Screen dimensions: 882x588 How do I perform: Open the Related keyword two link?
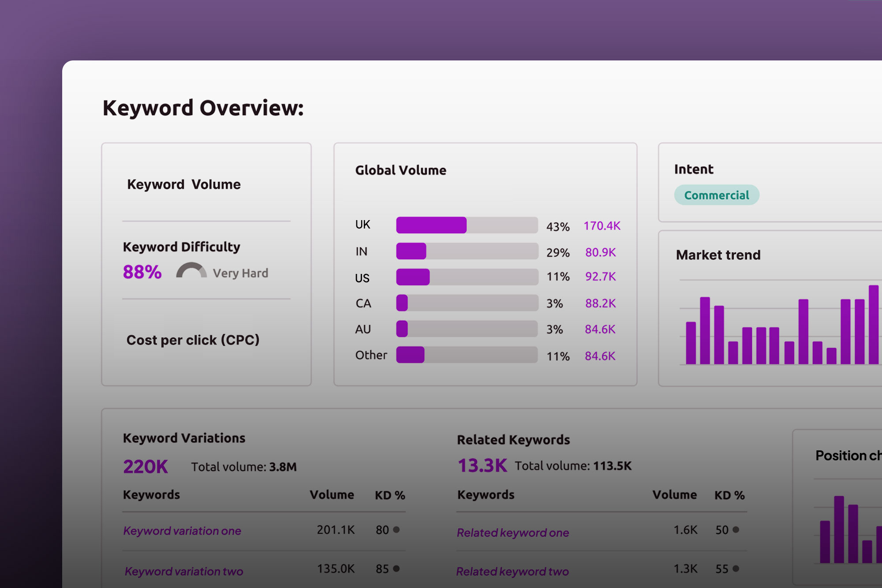tap(512, 572)
